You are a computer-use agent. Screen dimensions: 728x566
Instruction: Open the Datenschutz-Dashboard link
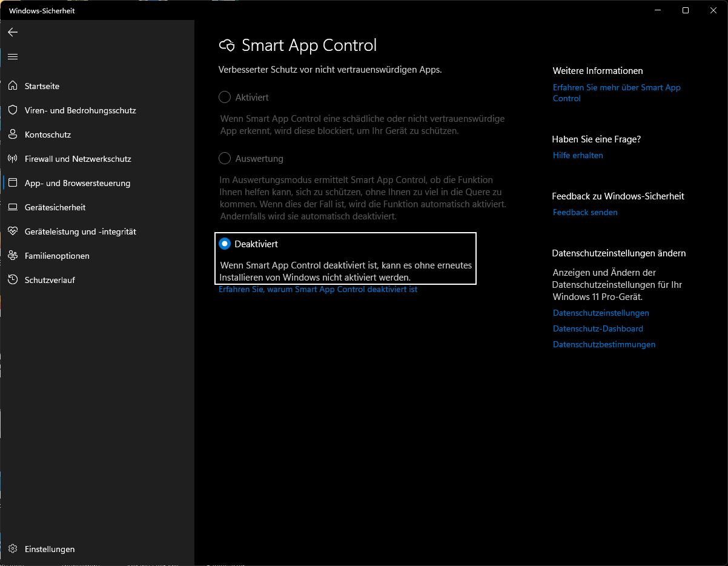598,329
